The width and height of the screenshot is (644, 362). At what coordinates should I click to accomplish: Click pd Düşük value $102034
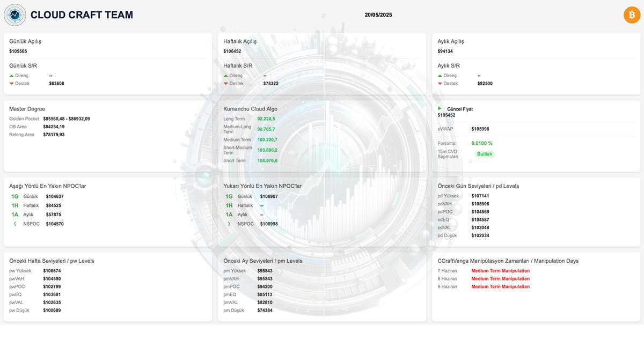point(480,235)
